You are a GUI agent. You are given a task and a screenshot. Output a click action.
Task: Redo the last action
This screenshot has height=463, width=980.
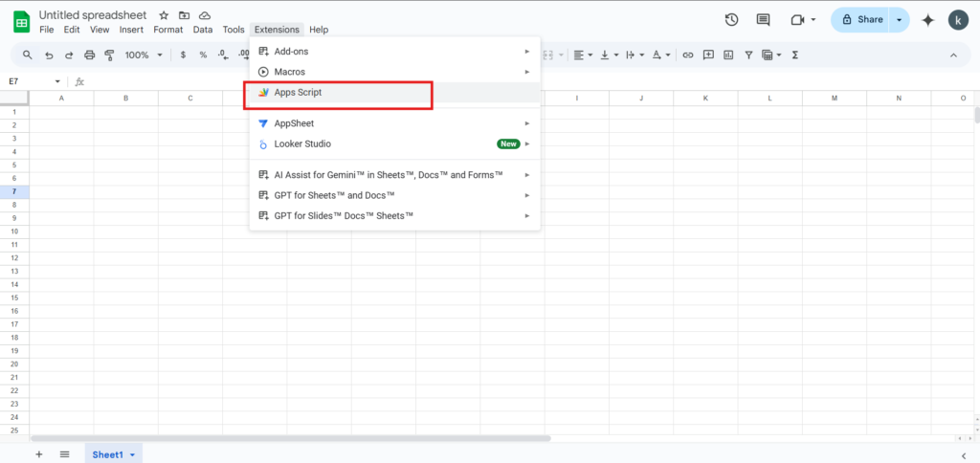point(69,55)
